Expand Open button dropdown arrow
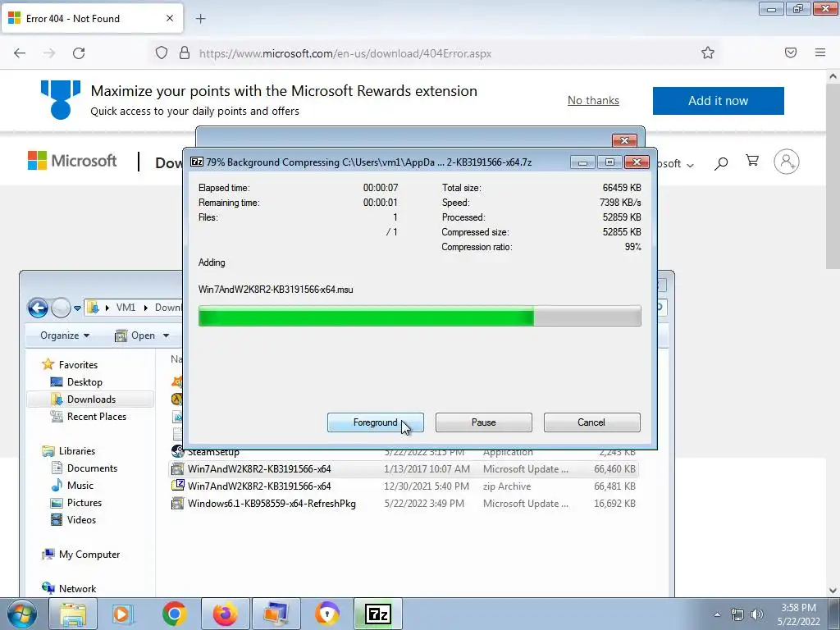 click(x=166, y=336)
